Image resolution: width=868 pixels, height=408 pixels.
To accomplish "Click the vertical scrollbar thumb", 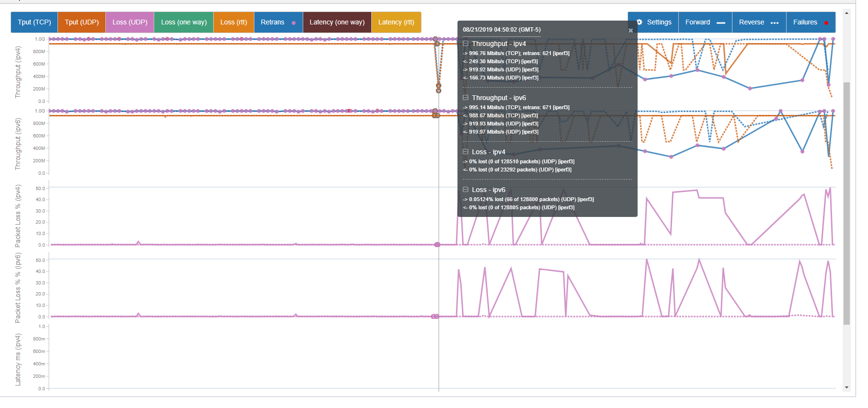I will click(x=846, y=204).
